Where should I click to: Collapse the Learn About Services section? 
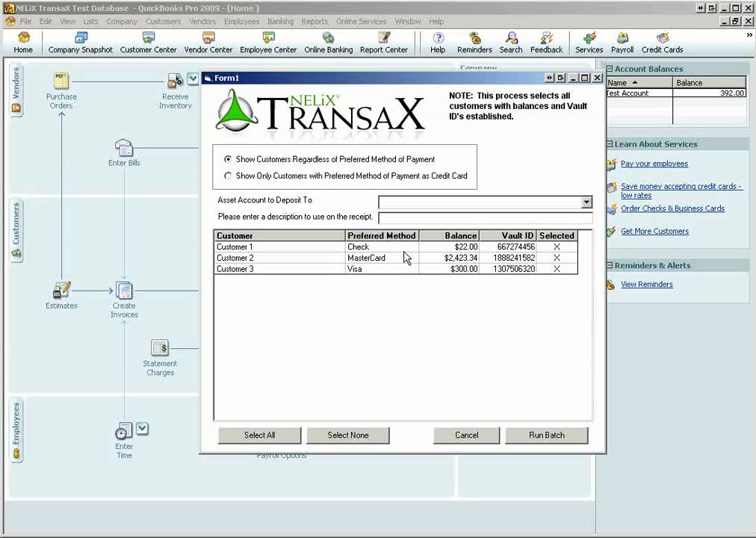click(610, 144)
